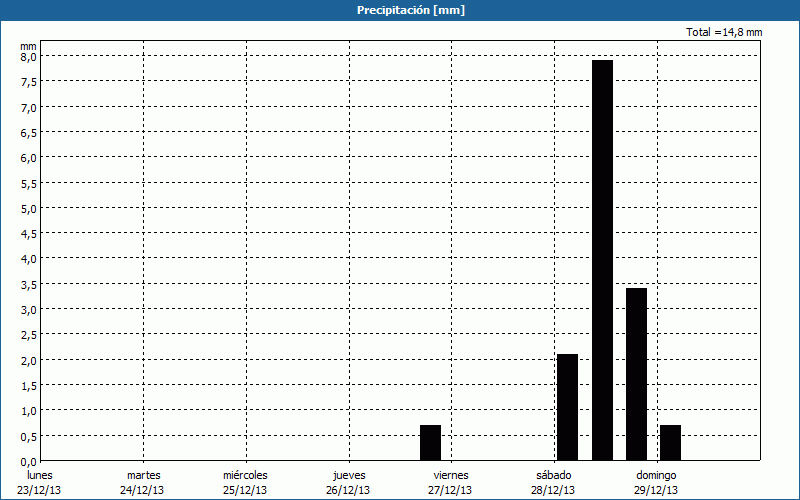Click the small bar just after domingo
Image resolution: width=800 pixels, height=500 pixels.
(x=670, y=443)
